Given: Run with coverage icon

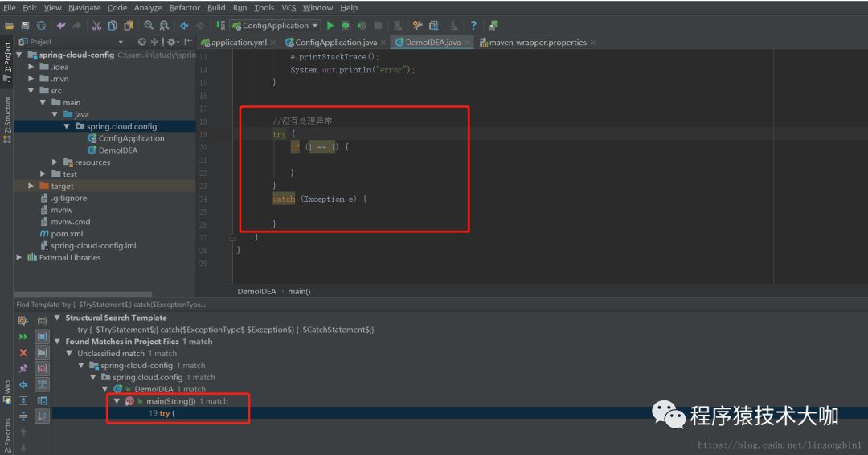Looking at the screenshot, I should pyautogui.click(x=362, y=26).
